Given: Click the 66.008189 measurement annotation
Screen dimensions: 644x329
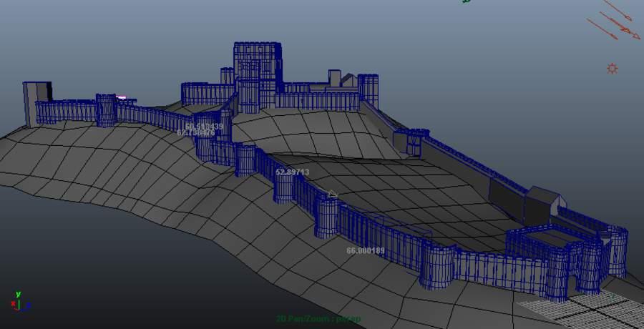Looking at the screenshot, I should pyautogui.click(x=366, y=251).
